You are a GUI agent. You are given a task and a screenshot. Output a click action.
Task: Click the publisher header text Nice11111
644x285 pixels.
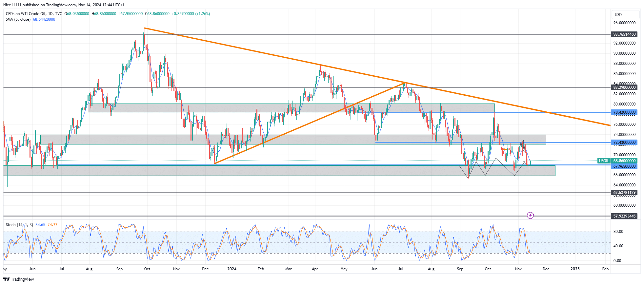click(12, 5)
